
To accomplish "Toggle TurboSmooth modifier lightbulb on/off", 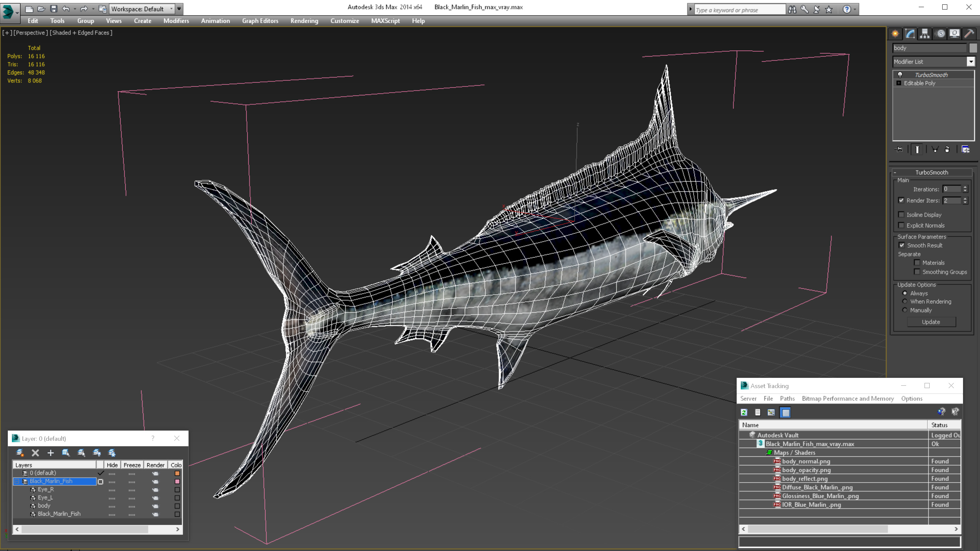I will pyautogui.click(x=900, y=74).
